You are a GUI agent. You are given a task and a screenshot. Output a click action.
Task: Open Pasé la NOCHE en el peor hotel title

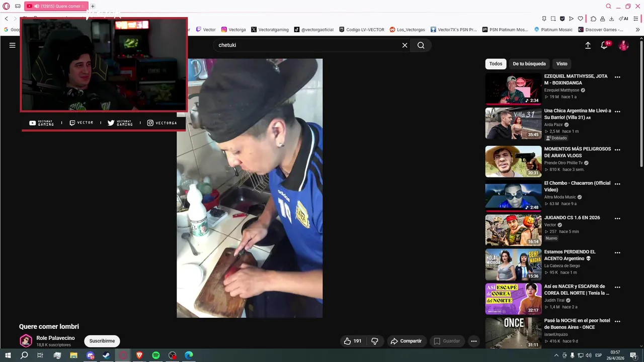(577, 324)
